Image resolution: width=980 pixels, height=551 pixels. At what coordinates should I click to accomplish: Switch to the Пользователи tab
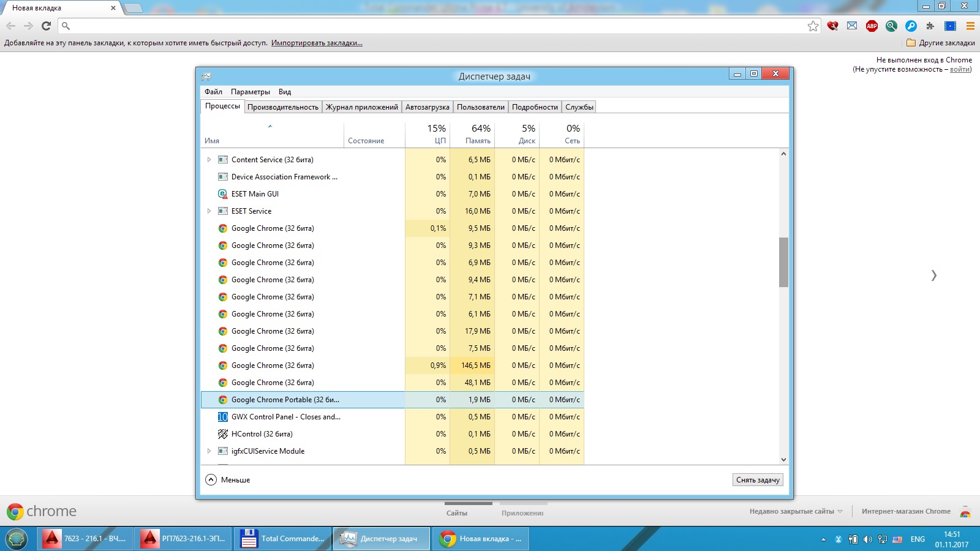tap(481, 107)
